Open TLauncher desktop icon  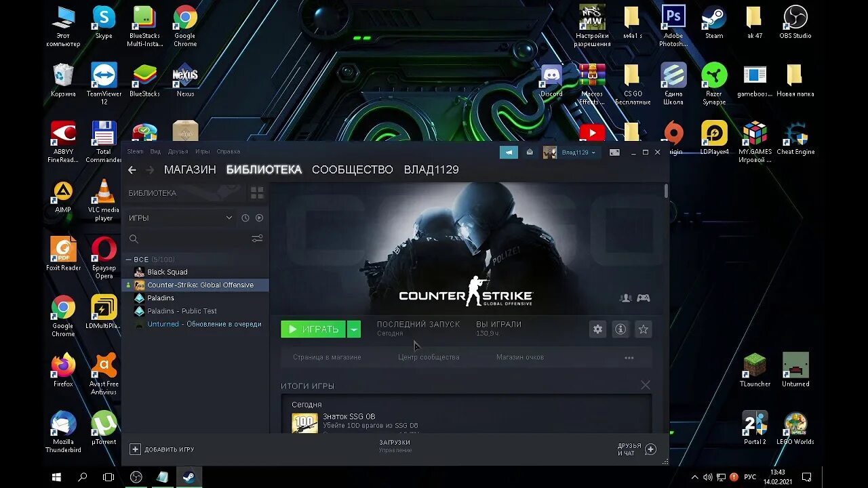[x=755, y=370]
